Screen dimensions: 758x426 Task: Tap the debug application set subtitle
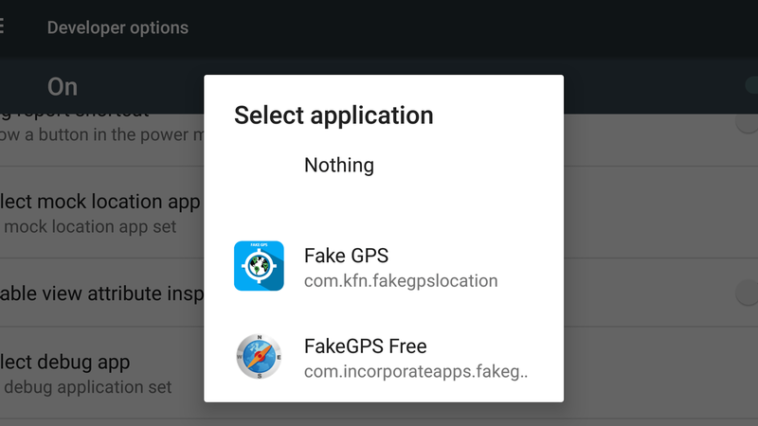pyautogui.click(x=86, y=387)
